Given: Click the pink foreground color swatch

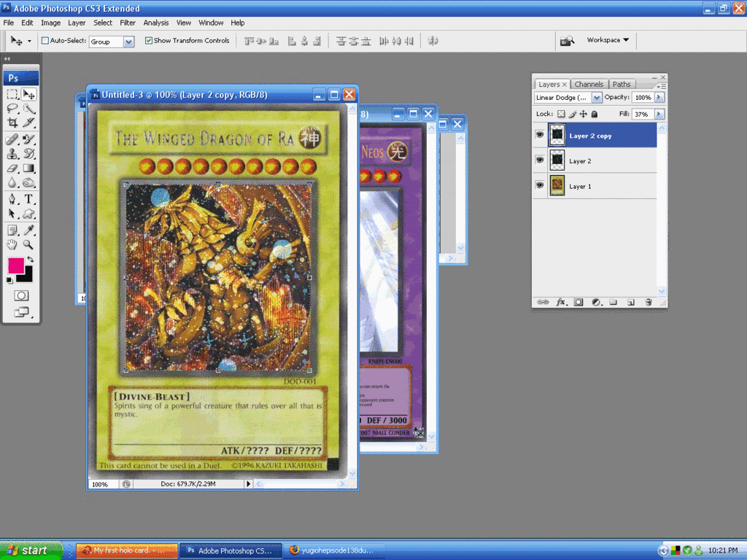Looking at the screenshot, I should tap(16, 265).
